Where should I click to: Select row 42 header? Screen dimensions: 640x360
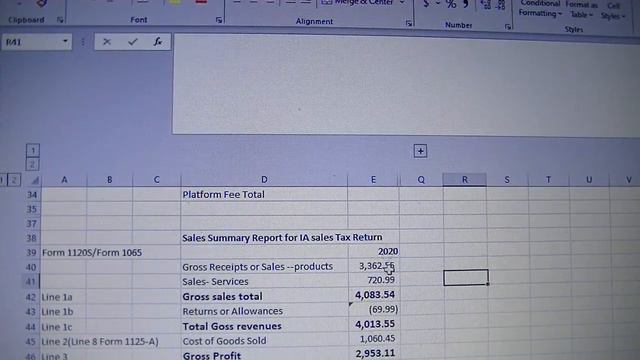coord(31,297)
